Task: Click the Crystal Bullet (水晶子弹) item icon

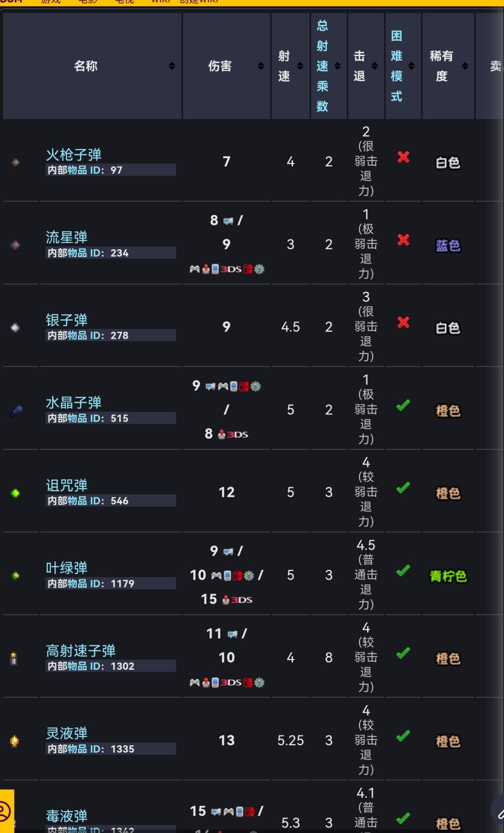Action: 17,411
